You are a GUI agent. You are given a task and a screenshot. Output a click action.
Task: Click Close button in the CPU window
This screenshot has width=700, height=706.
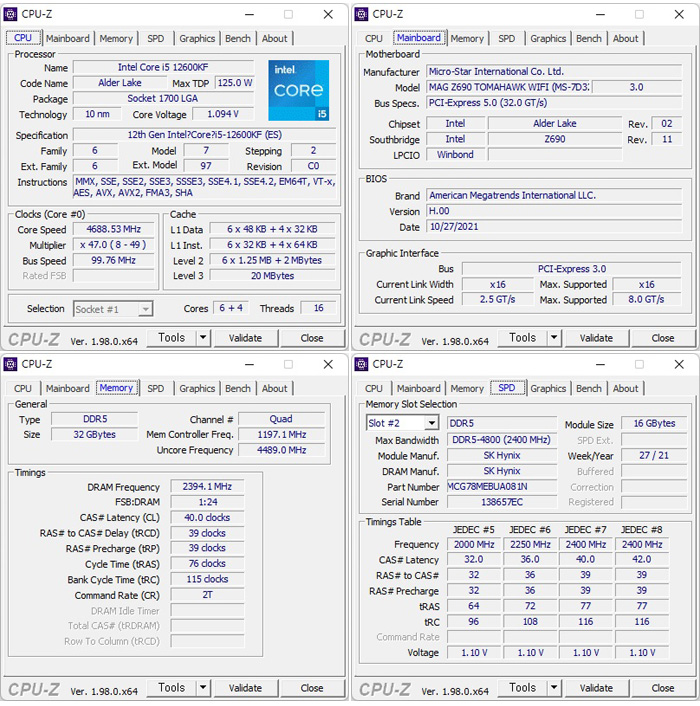tap(312, 338)
